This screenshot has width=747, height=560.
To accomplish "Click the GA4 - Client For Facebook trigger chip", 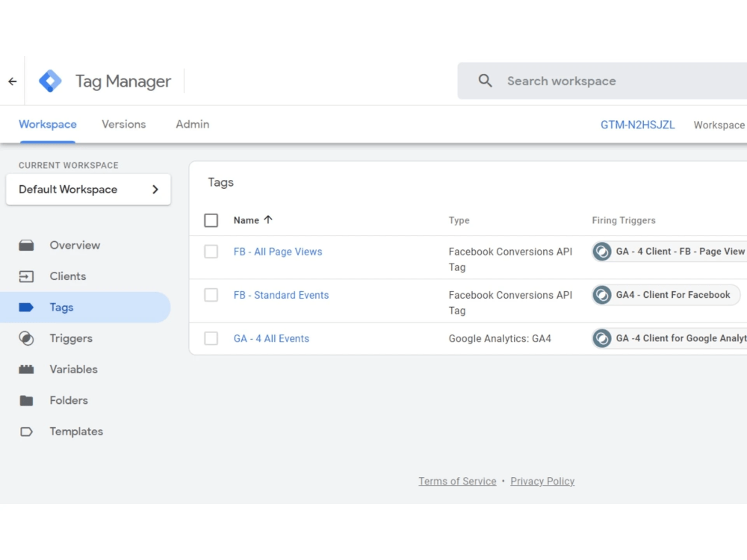I will (666, 295).
